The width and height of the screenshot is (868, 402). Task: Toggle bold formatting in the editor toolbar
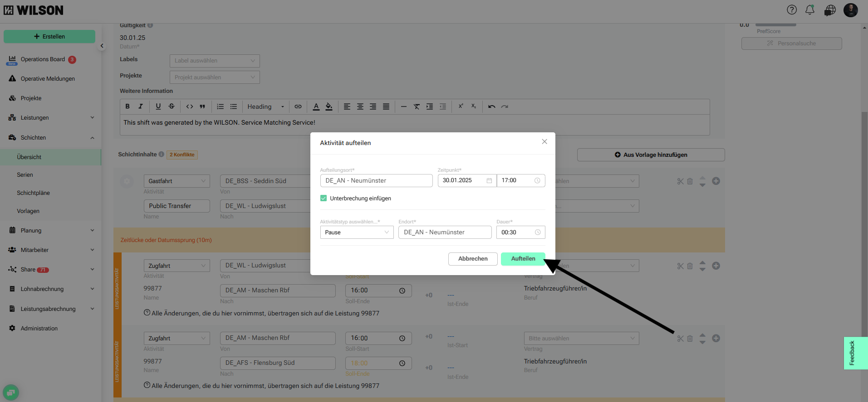[x=128, y=107]
